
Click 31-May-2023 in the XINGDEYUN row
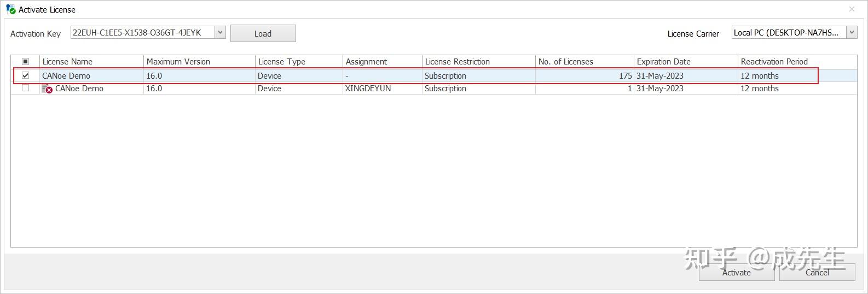point(659,89)
